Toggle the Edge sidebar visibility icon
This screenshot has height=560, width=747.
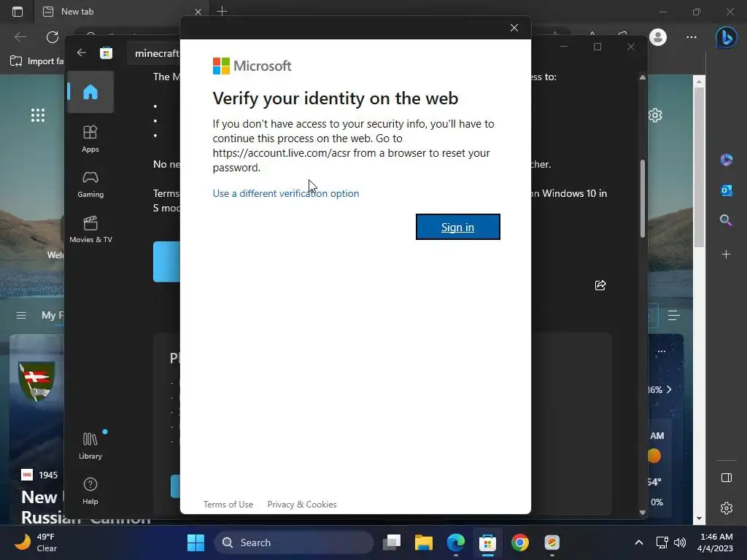(x=726, y=478)
